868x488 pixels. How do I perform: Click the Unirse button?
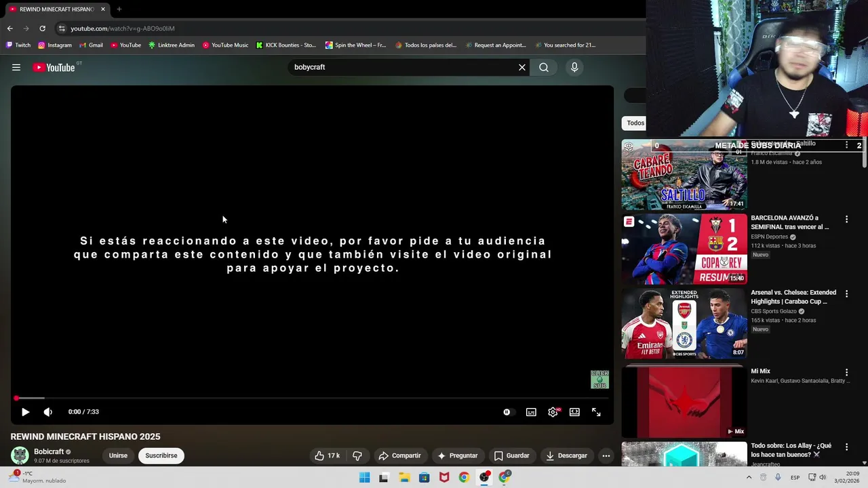[x=118, y=455]
